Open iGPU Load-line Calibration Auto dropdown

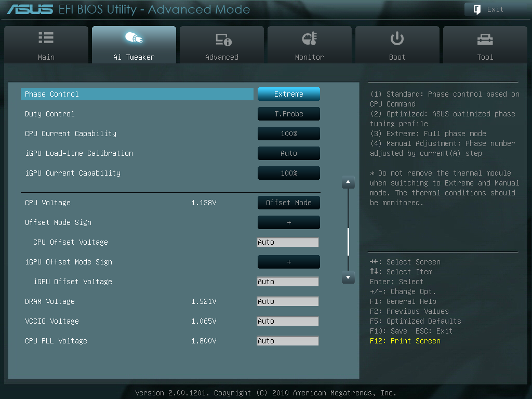point(289,153)
